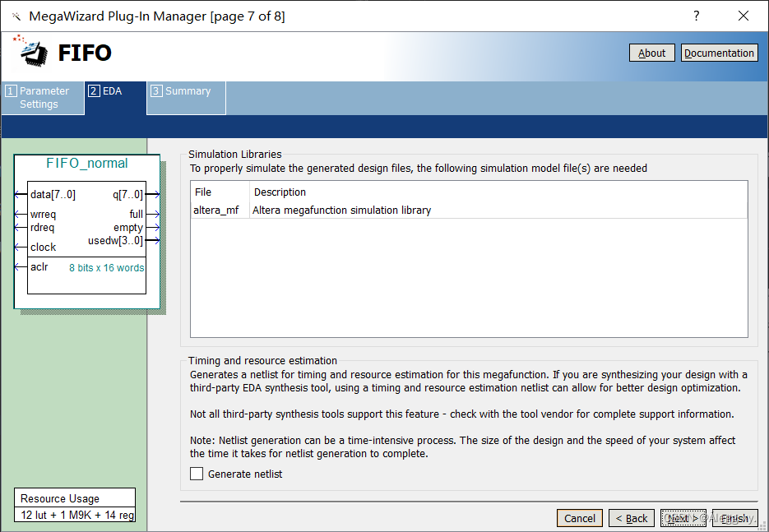Open the Summary tab

pos(187,98)
